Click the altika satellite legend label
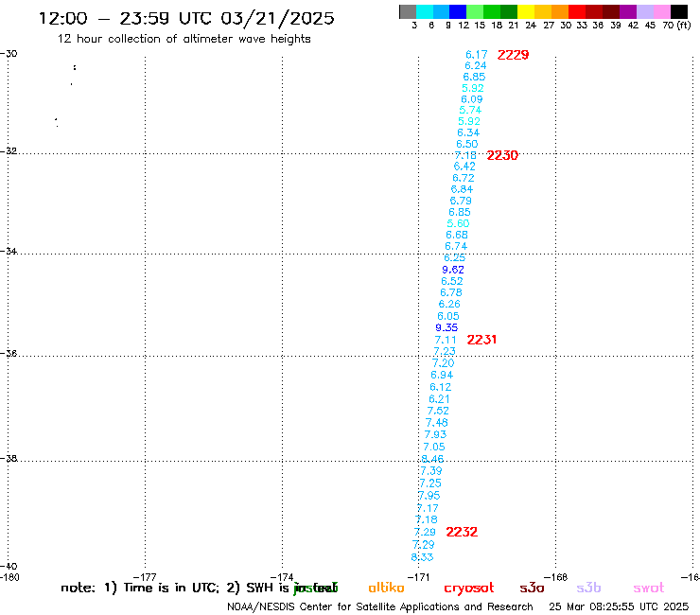 (386, 588)
